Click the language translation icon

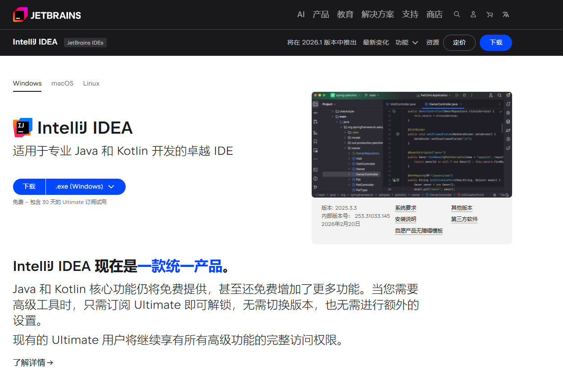pos(506,14)
